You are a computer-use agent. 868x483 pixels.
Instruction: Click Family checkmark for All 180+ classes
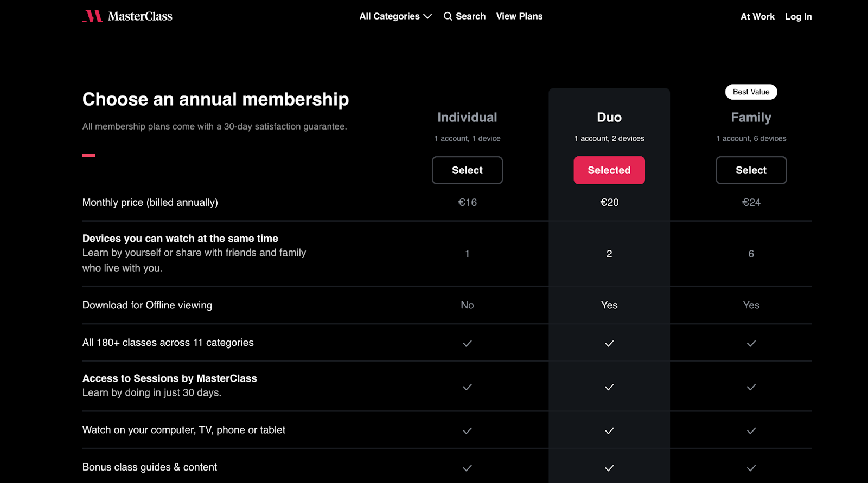(751, 343)
